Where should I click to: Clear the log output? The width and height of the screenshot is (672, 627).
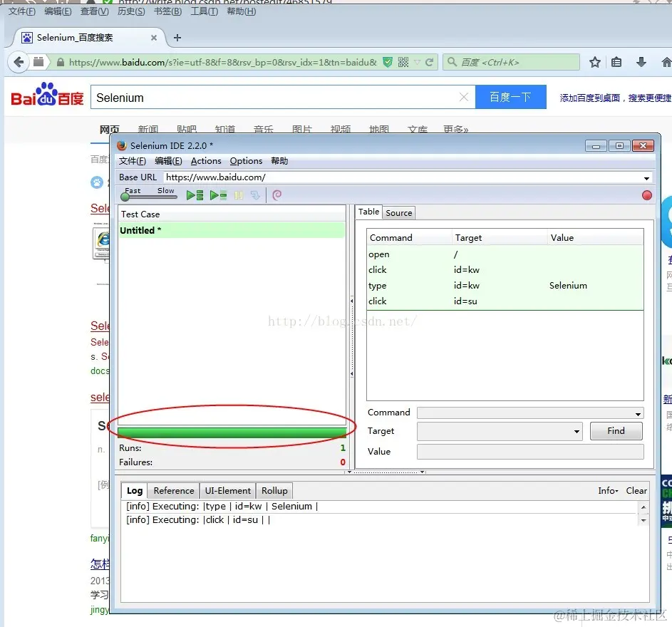tap(636, 491)
